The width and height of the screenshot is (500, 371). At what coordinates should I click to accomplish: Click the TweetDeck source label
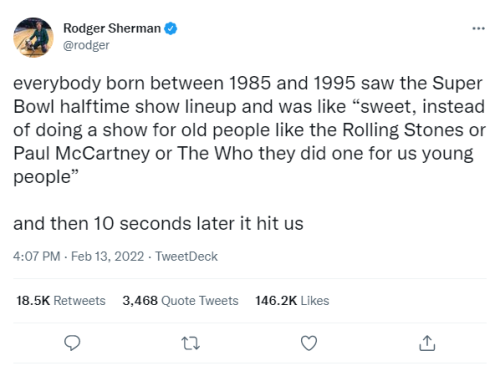coord(186,257)
